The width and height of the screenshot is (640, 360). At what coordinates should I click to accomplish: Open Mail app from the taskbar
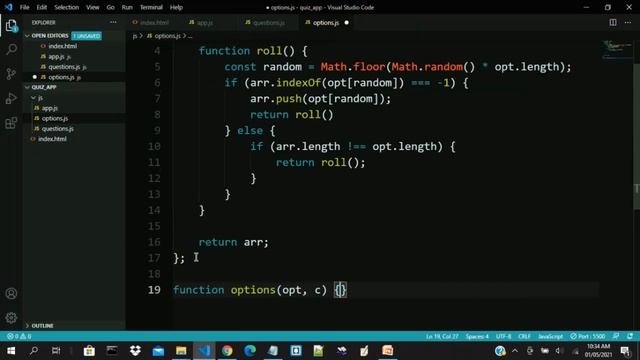[158, 351]
